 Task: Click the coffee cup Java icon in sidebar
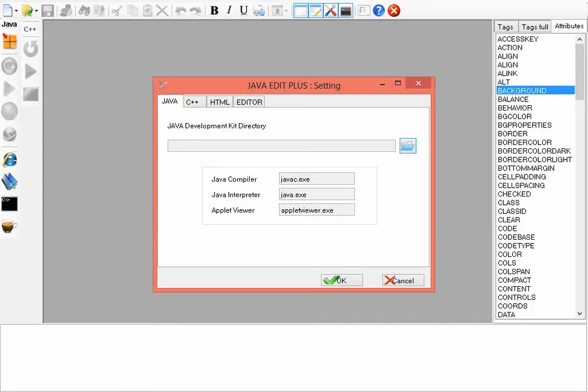tap(10, 228)
